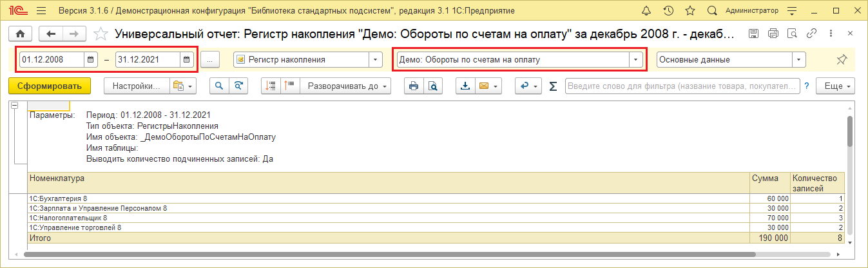This screenshot has width=868, height=268.
Task: Open report variants dropdown next to Настройки
Action: (x=182, y=86)
